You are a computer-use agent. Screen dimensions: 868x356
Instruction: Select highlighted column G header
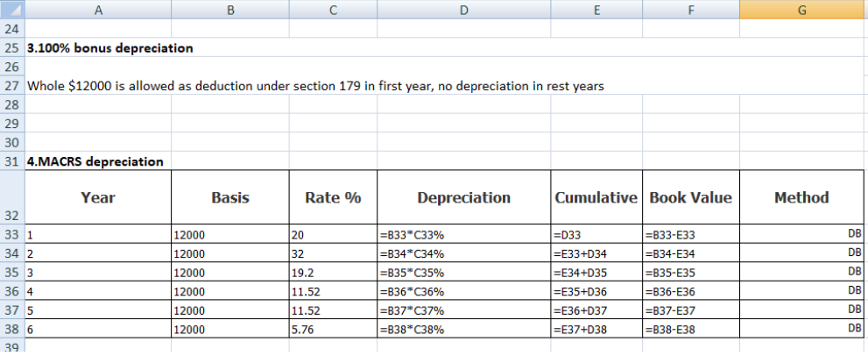click(803, 10)
